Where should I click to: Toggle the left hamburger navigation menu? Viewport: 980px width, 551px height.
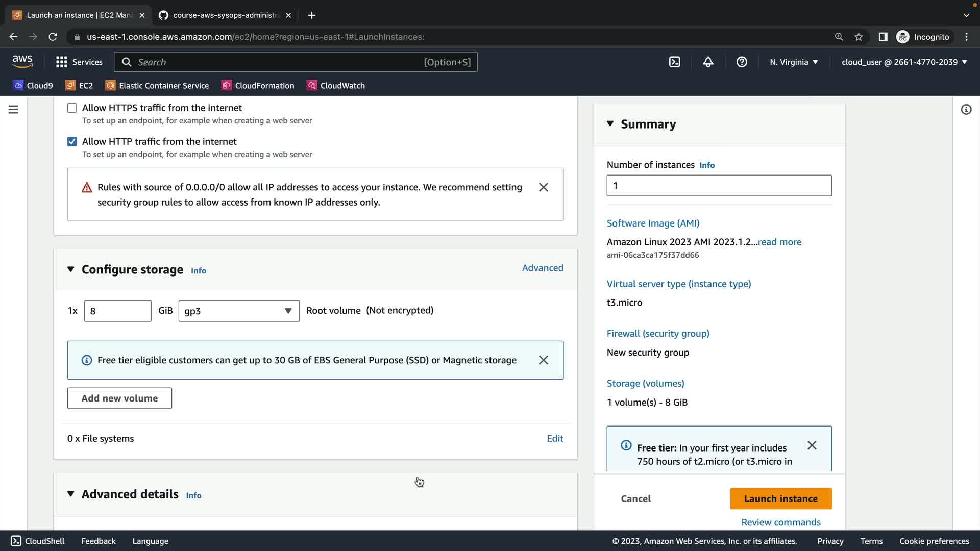[x=13, y=110]
